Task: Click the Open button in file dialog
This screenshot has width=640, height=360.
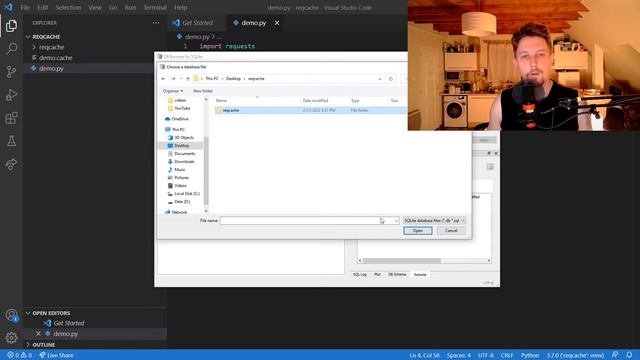Action: point(418,231)
